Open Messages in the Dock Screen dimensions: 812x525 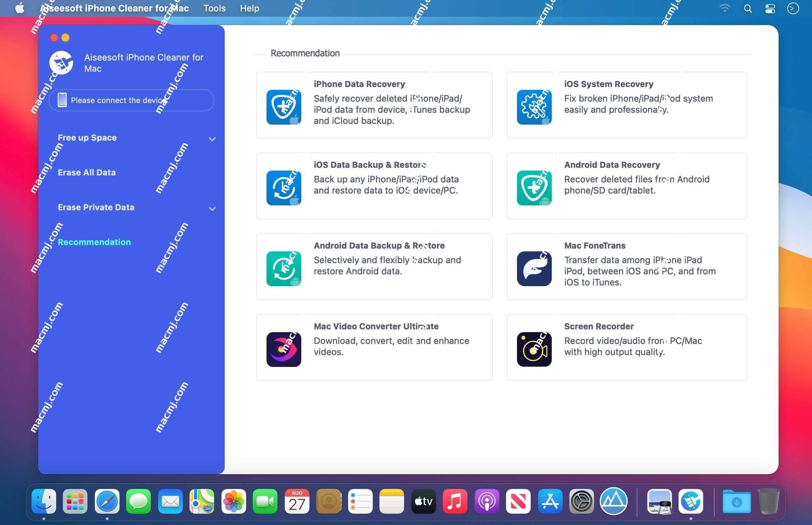138,501
